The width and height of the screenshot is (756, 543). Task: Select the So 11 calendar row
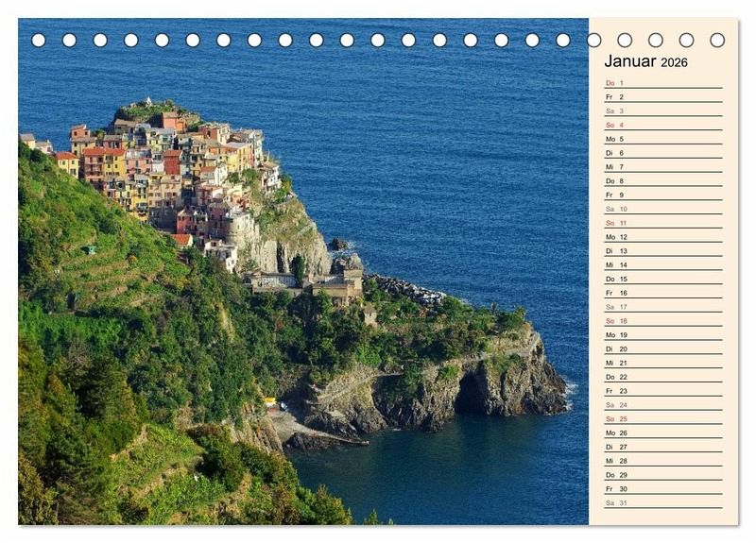[663, 223]
